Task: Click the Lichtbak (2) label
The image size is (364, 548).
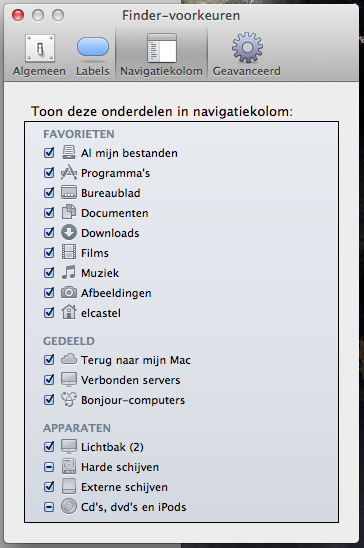Action: [x=112, y=447]
